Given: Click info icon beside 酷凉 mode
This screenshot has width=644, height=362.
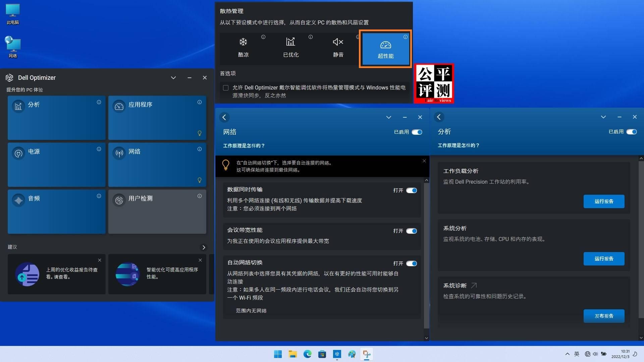Looking at the screenshot, I should pyautogui.click(x=263, y=37).
